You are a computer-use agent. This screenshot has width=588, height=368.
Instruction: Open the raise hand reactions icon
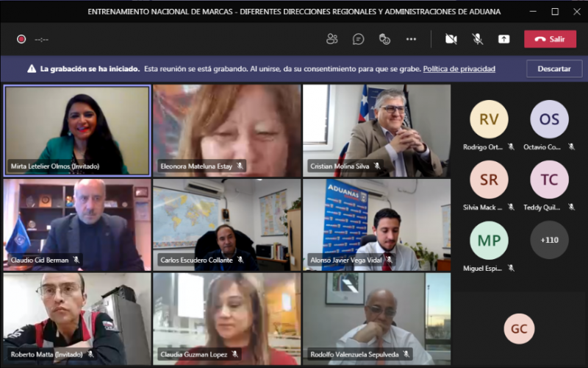point(384,39)
